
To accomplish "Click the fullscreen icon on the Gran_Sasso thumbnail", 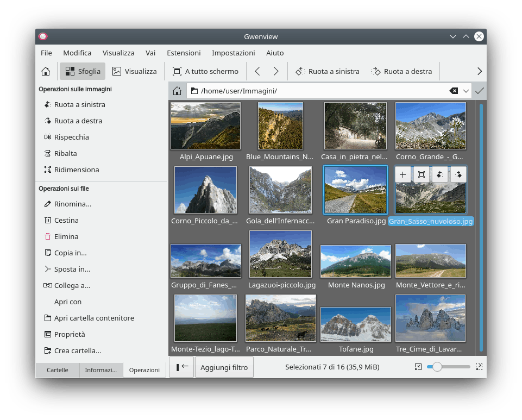I will (421, 174).
